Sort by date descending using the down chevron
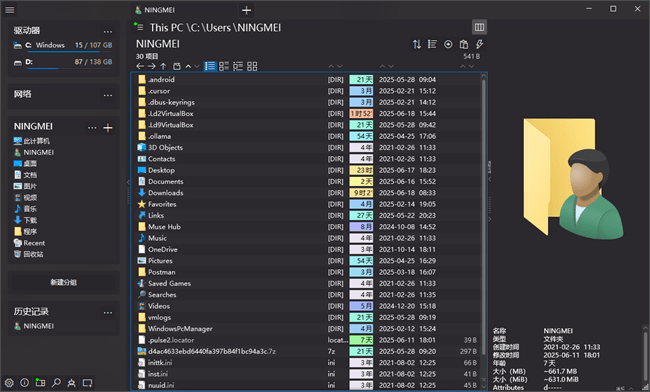This screenshot has width=650, height=392. [x=391, y=66]
